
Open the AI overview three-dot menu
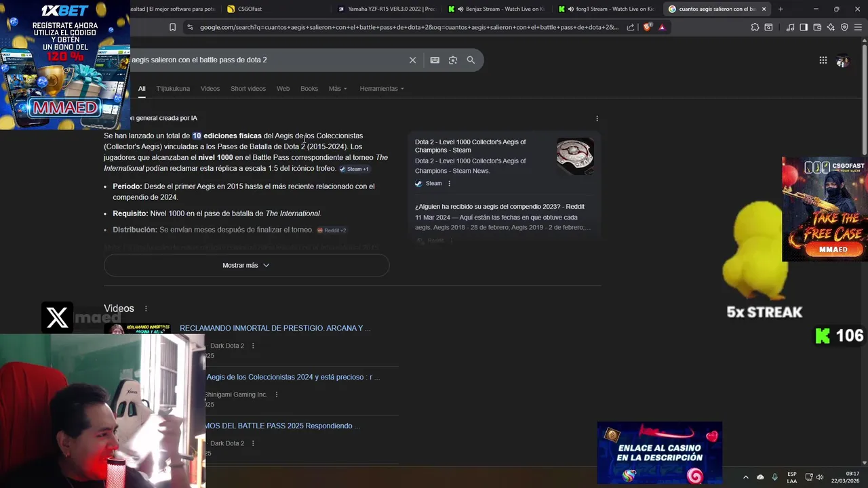(x=597, y=118)
